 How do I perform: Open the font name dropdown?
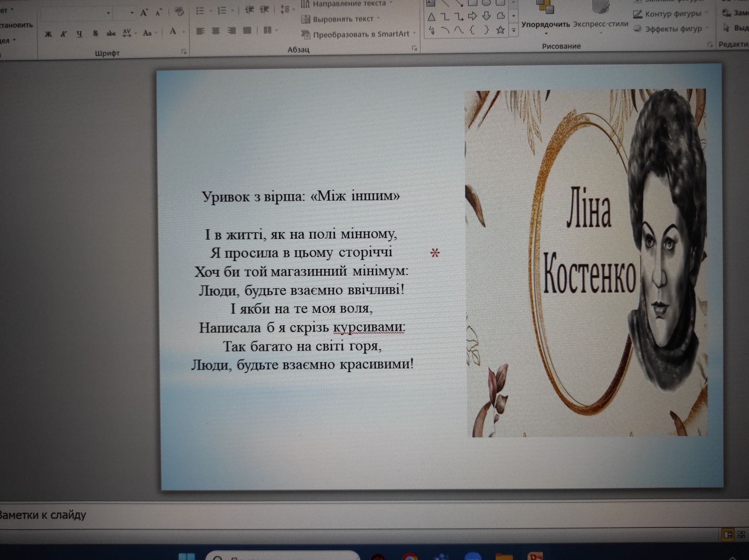(108, 14)
